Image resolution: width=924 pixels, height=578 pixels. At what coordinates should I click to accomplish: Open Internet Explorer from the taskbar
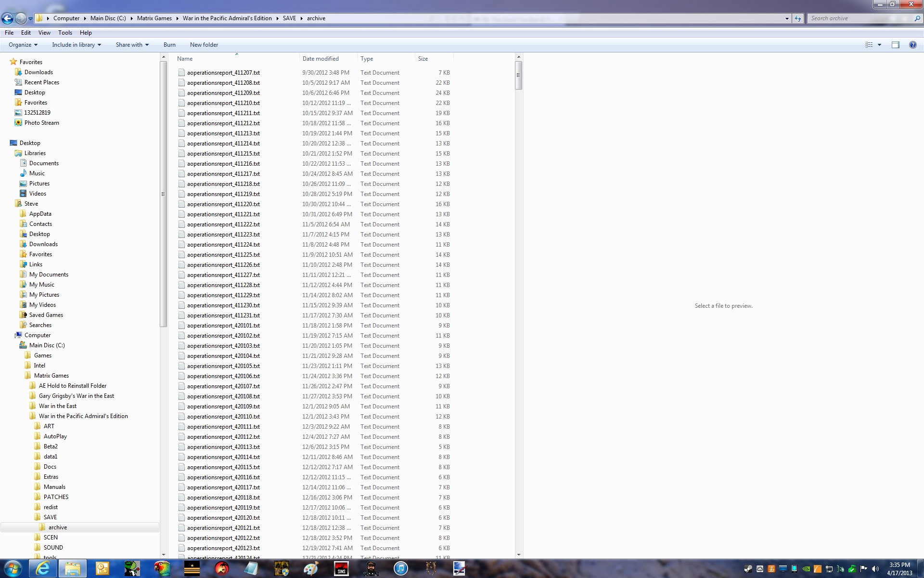(x=43, y=568)
